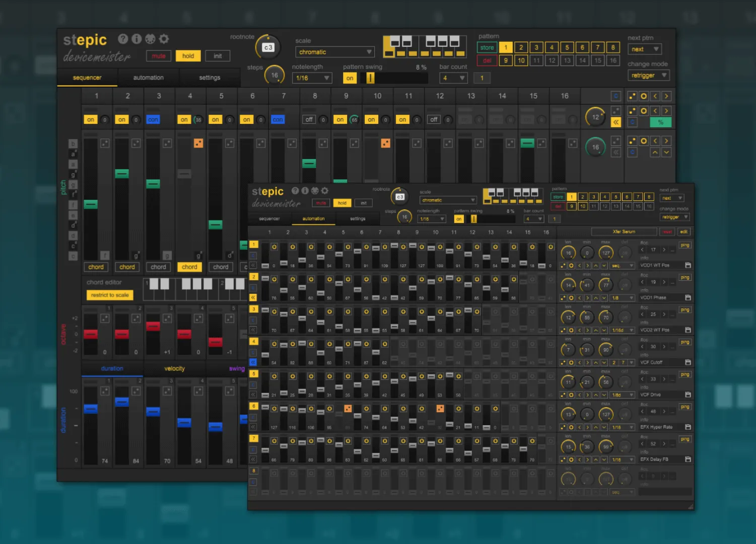756x544 pixels.
Task: Click the down arrow in back window pitch row
Action: [x=666, y=152]
